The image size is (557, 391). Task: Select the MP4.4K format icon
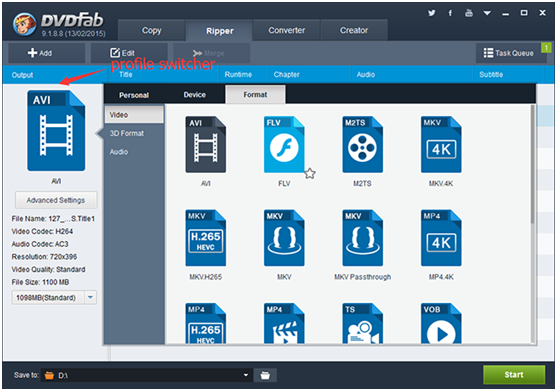point(441,238)
